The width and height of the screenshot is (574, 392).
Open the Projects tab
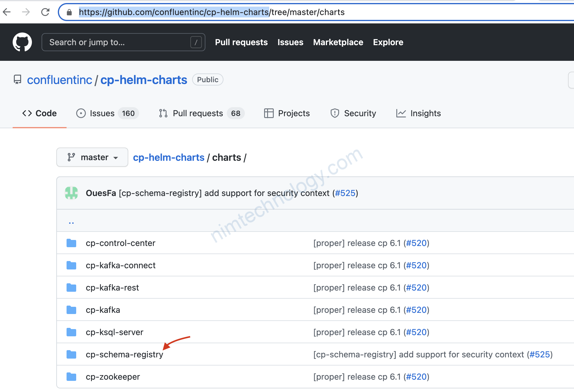tap(287, 113)
